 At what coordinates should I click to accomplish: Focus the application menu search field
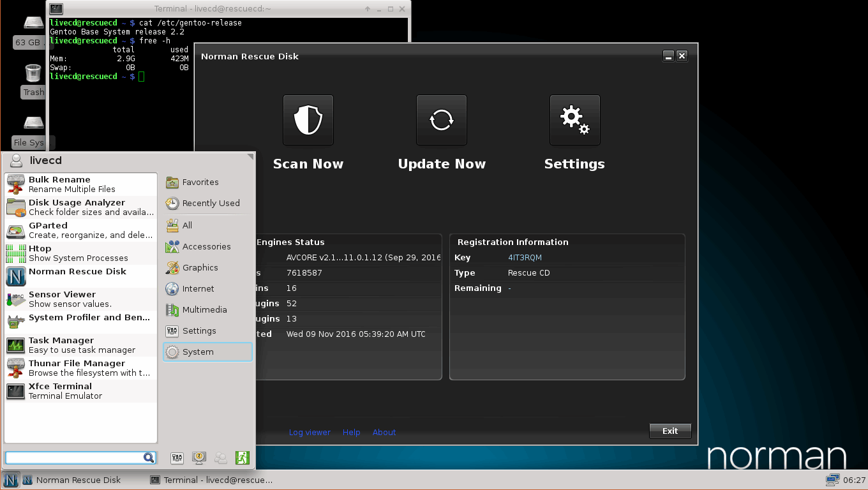point(74,457)
